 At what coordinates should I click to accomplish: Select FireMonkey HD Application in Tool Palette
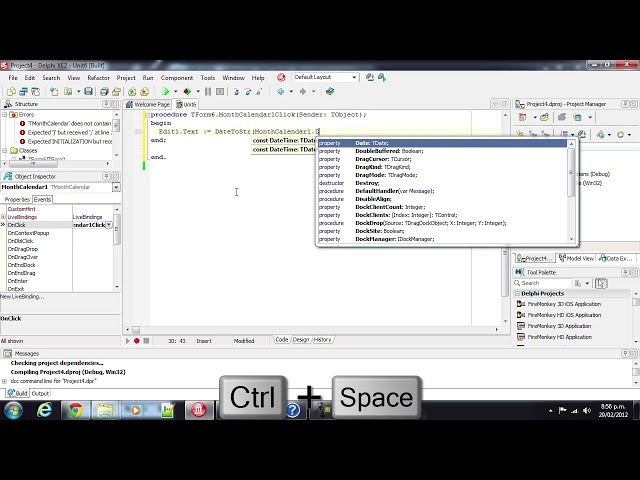[x=560, y=337]
